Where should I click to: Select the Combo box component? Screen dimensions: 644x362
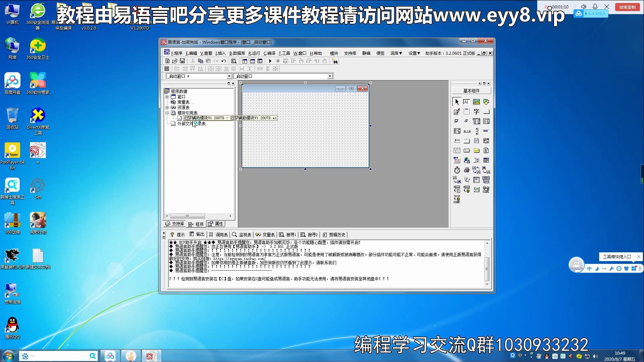pyautogui.click(x=476, y=121)
